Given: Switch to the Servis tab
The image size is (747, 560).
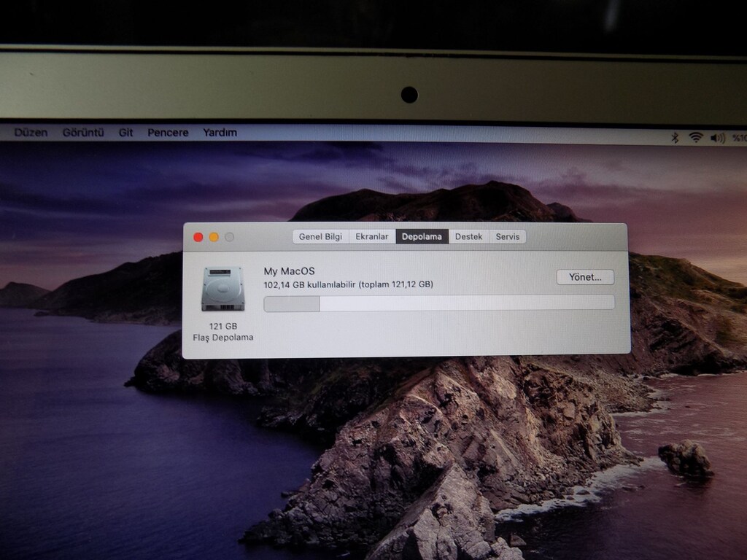Looking at the screenshot, I should point(508,237).
